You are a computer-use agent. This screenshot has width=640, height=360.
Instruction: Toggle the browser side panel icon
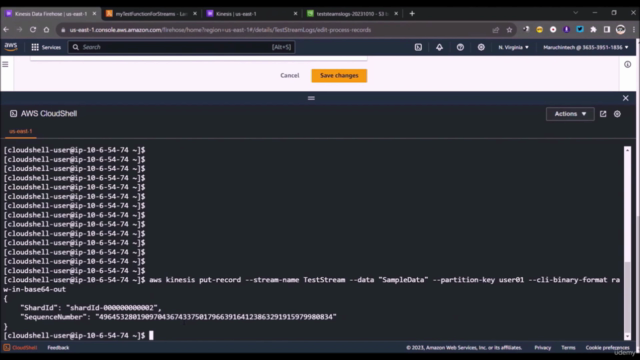pos(607,29)
